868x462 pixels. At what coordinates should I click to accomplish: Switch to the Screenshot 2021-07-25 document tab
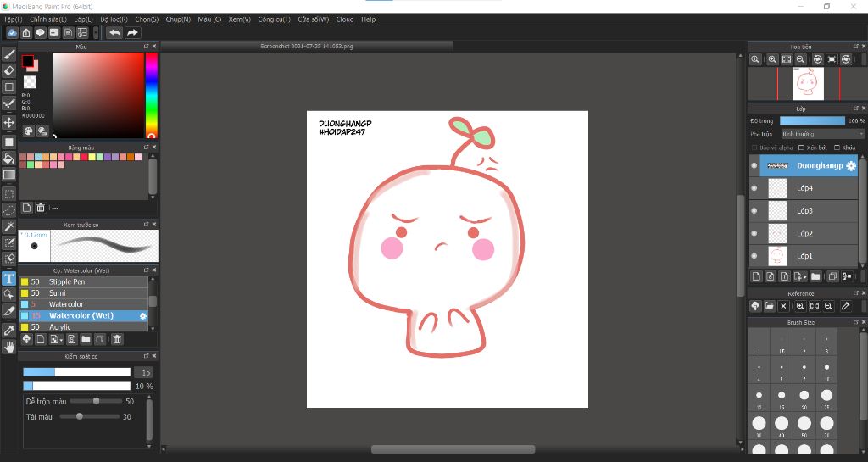coord(307,47)
